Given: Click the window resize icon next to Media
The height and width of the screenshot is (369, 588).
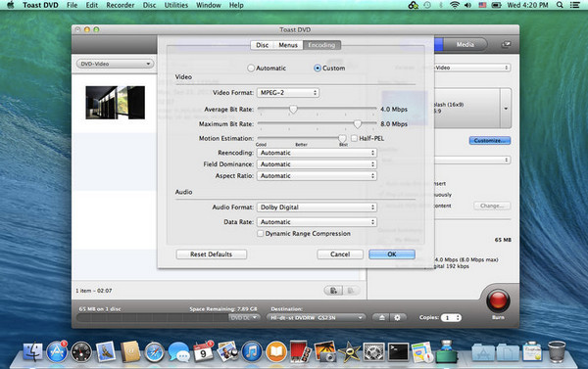Looking at the screenshot, I should (506, 45).
